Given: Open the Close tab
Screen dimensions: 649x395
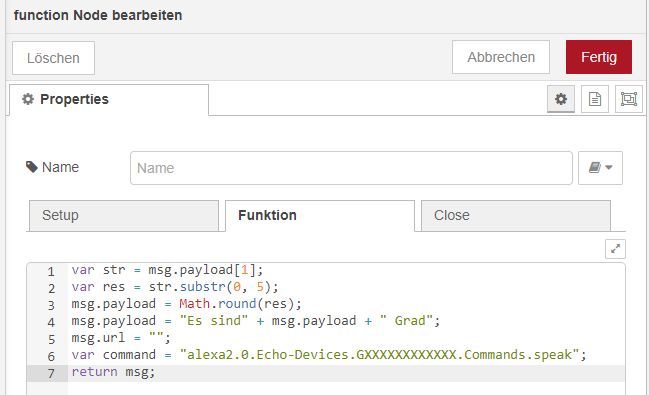Looking at the screenshot, I should pyautogui.click(x=516, y=215).
